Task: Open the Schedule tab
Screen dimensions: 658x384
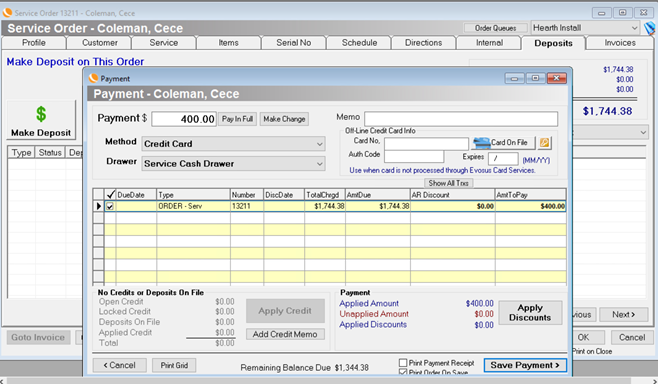Action: click(359, 43)
